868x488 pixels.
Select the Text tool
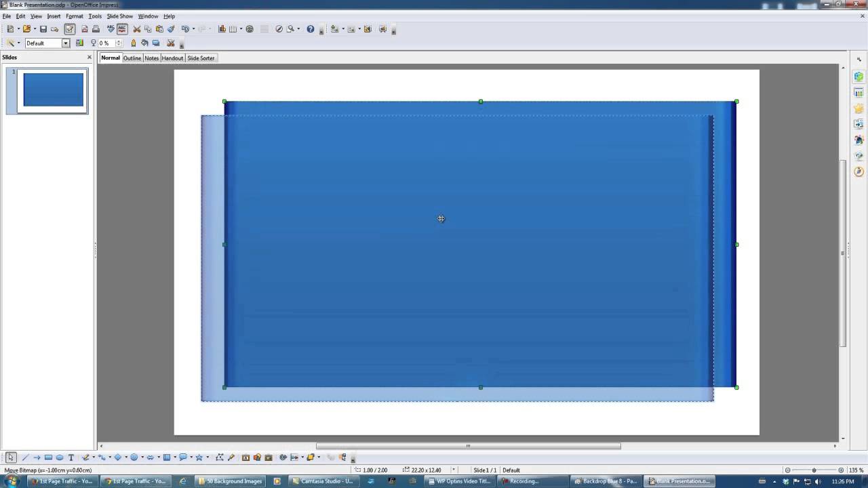pyautogui.click(x=71, y=457)
